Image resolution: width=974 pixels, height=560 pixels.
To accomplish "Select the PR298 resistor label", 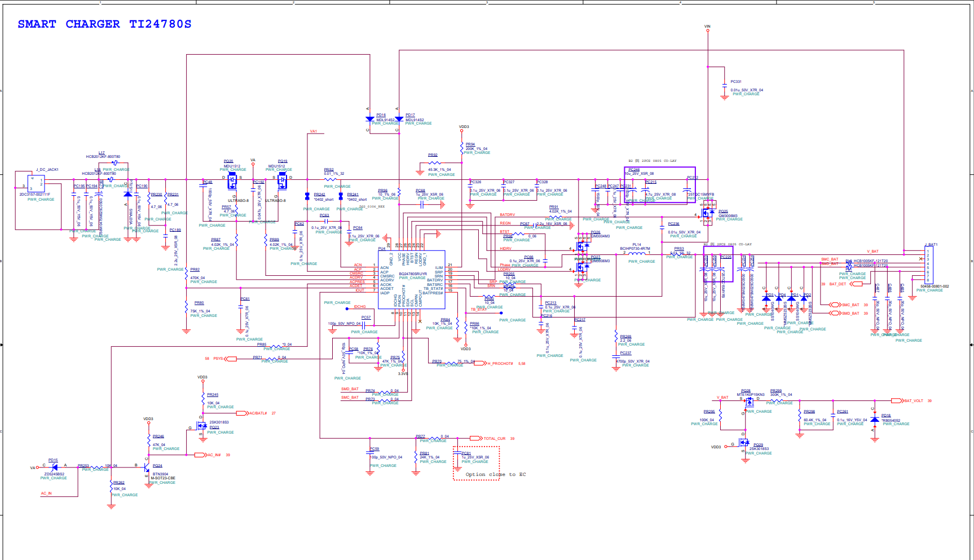I will (809, 412).
